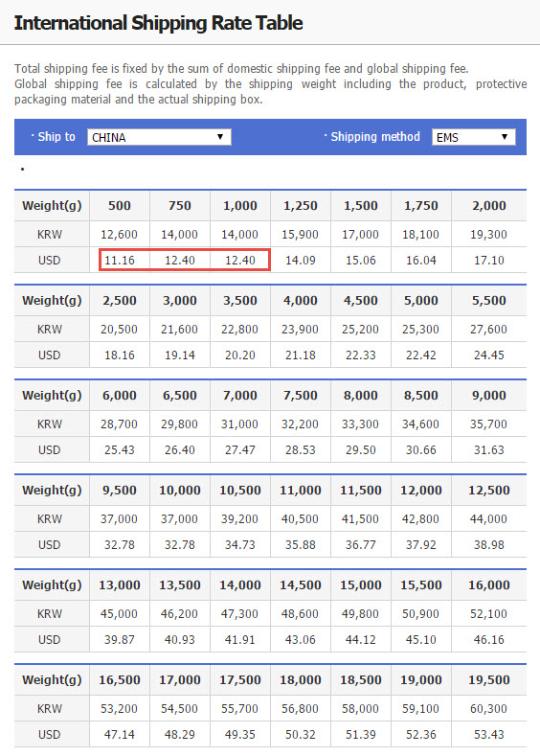Select the USD value 17.10
The width and height of the screenshot is (540, 756).
489,261
